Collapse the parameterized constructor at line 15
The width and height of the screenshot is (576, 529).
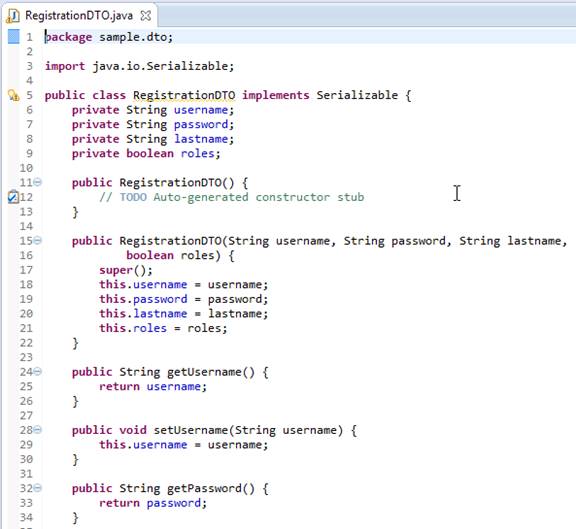[x=38, y=240]
